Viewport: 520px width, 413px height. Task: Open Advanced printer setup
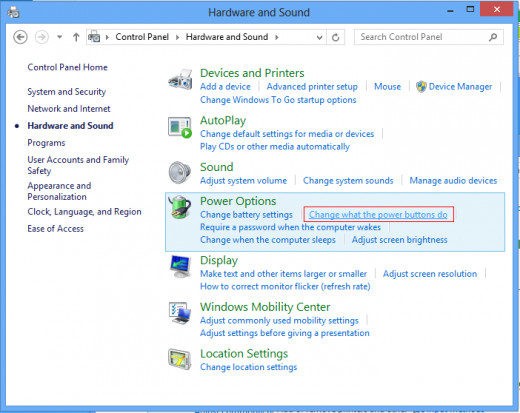312,87
